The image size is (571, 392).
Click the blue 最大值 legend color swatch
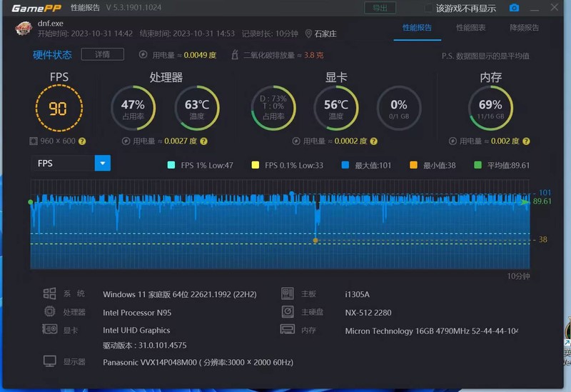pyautogui.click(x=345, y=165)
